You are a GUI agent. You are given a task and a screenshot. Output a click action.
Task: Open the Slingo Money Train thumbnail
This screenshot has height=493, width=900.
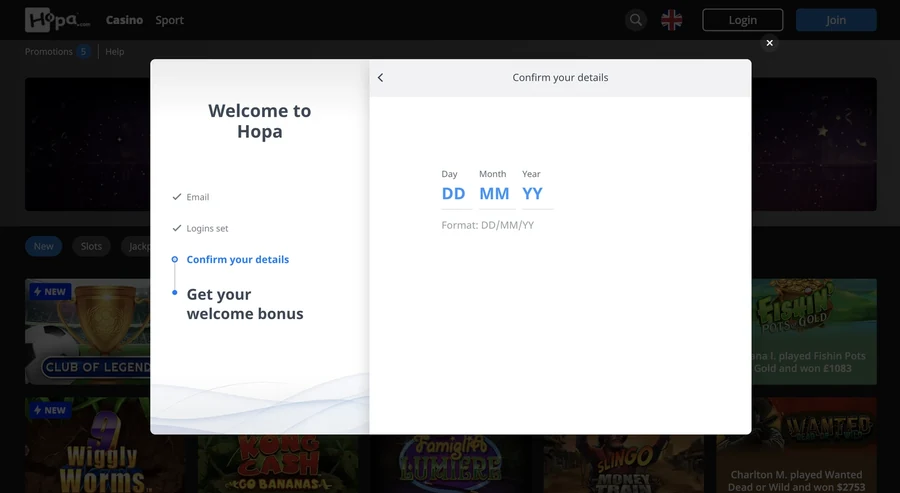[623, 464]
